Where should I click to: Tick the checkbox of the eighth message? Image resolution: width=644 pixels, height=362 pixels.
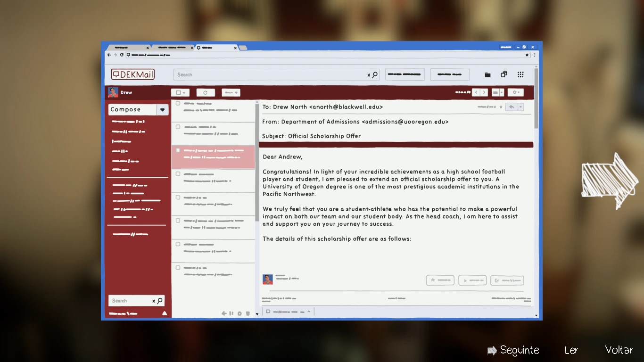pos(178,267)
